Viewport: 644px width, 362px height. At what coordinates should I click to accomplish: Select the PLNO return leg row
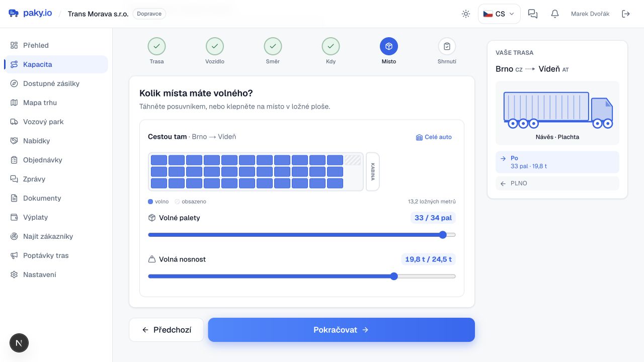557,184
